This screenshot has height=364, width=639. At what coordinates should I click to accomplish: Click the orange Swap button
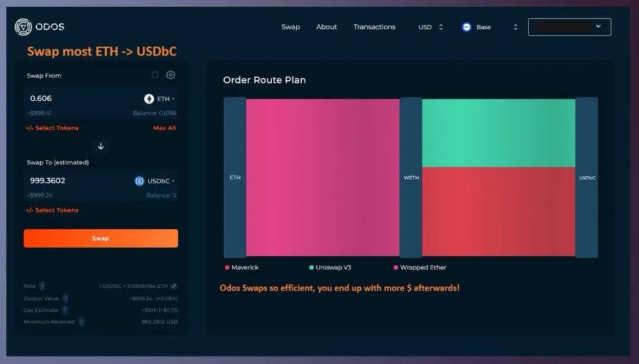point(101,239)
